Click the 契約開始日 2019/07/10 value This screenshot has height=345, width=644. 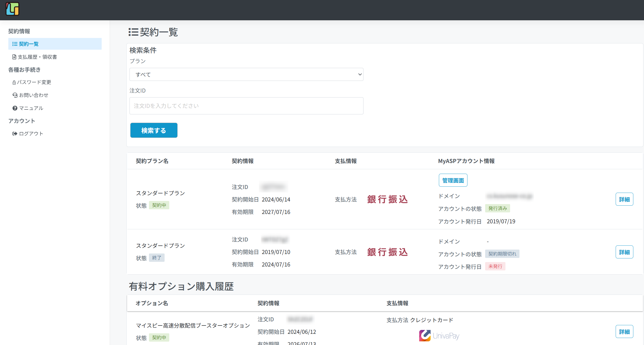pyautogui.click(x=276, y=252)
